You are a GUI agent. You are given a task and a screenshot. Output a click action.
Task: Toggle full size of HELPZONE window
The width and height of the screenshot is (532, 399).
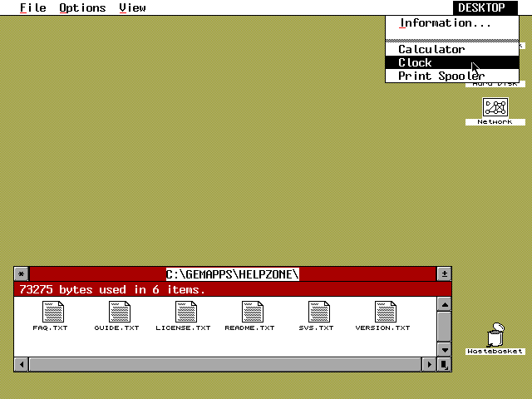(x=444, y=274)
